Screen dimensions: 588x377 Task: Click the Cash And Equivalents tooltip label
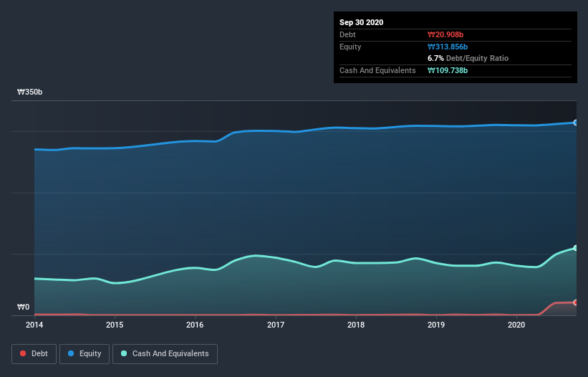click(377, 70)
